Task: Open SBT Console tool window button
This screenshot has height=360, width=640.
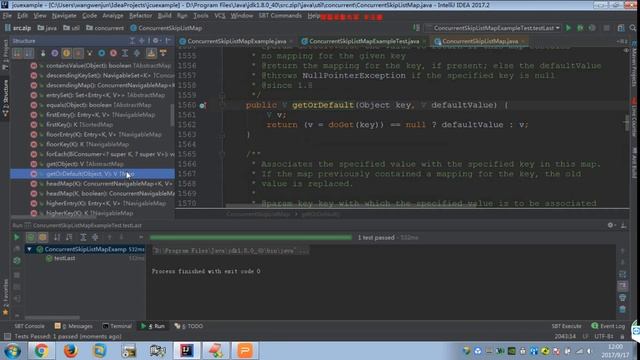Action: [29, 326]
